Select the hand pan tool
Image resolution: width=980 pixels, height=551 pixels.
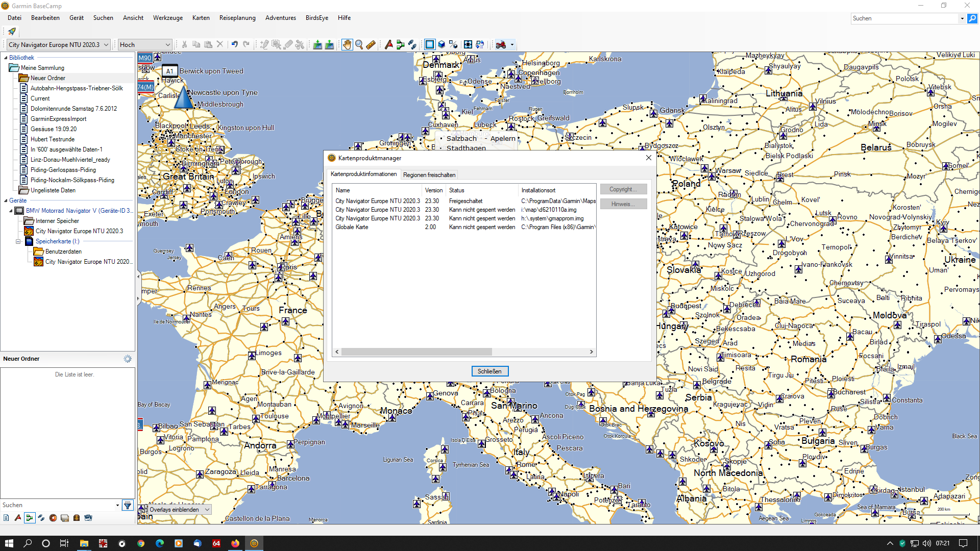347,45
